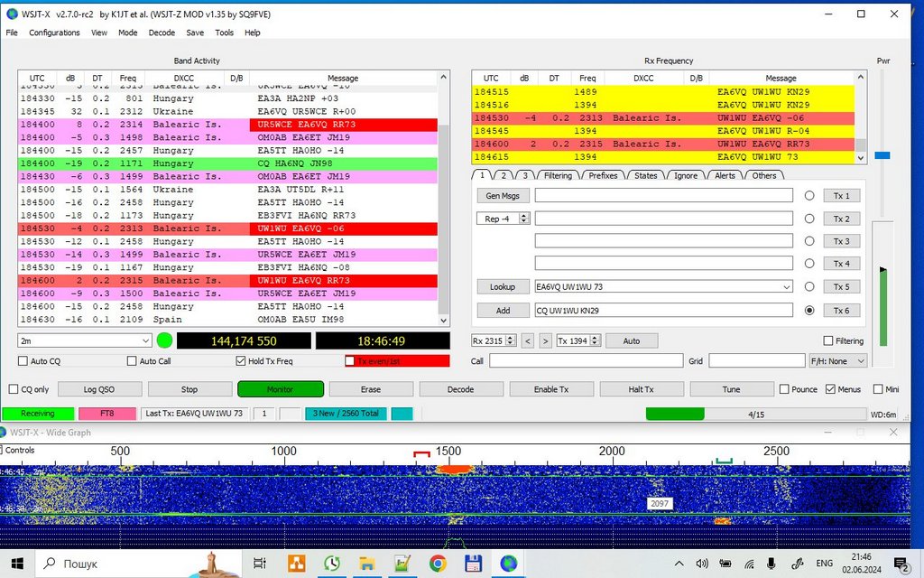Open the Windows Start menu
924x578 pixels.
17,564
